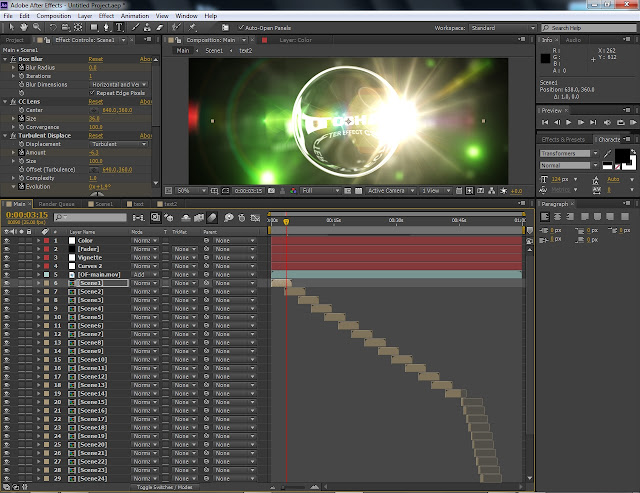The height and width of the screenshot is (493, 640).
Task: Select the Puppet Pin tool
Action: 192,27
